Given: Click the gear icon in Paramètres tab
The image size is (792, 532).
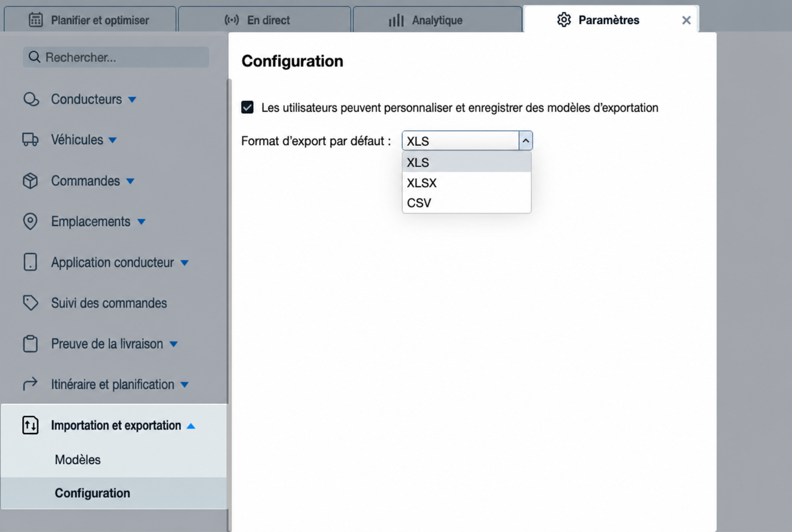Looking at the screenshot, I should tap(564, 20).
